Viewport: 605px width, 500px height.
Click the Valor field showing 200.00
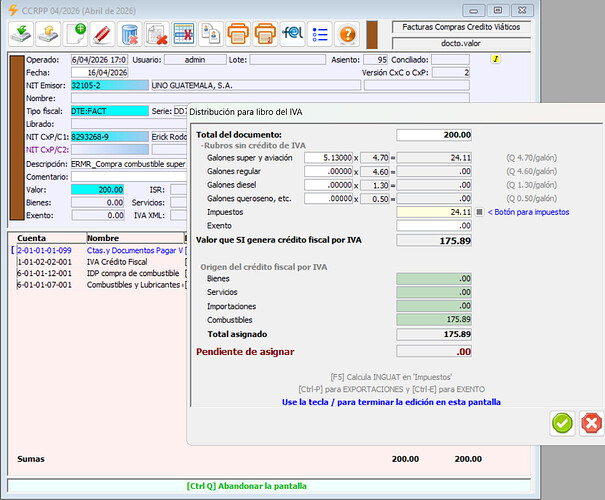point(97,189)
